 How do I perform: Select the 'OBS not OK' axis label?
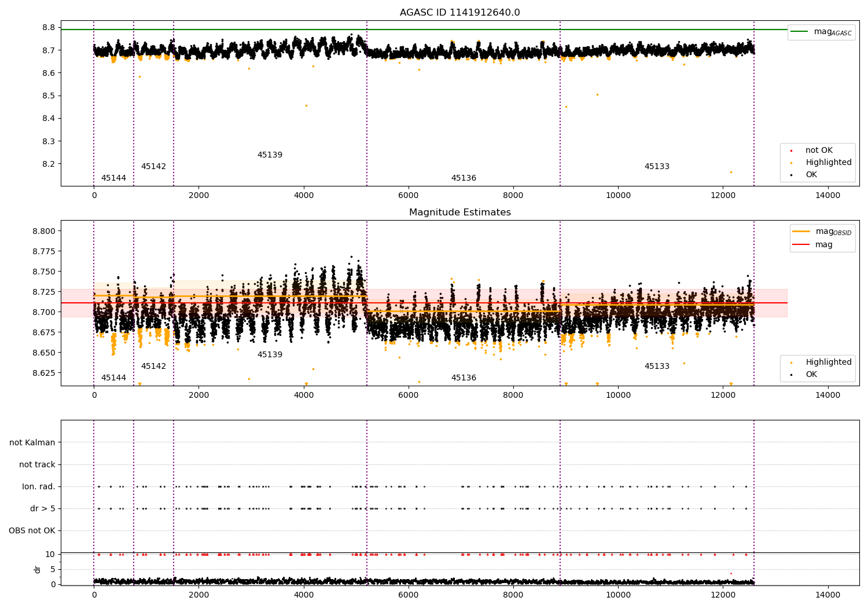click(x=32, y=530)
